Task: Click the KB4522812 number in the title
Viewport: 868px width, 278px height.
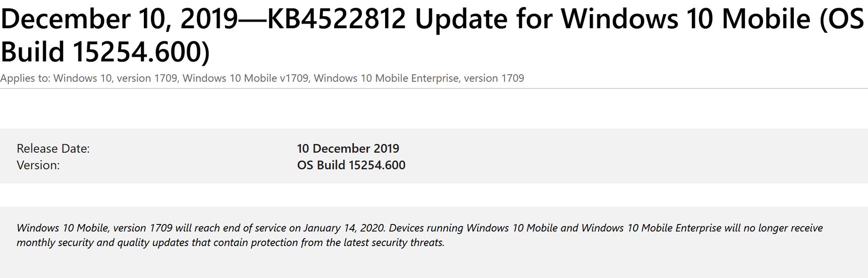Action: click(x=336, y=19)
